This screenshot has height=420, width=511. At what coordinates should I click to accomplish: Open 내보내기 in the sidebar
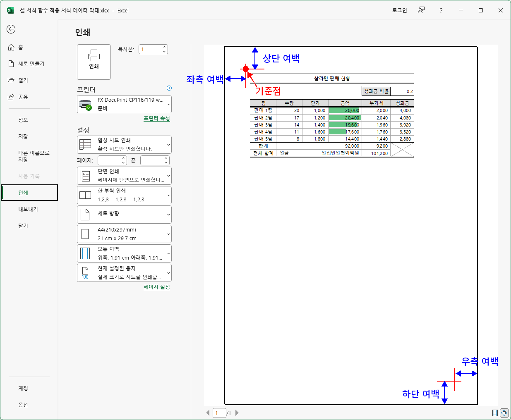pos(28,209)
